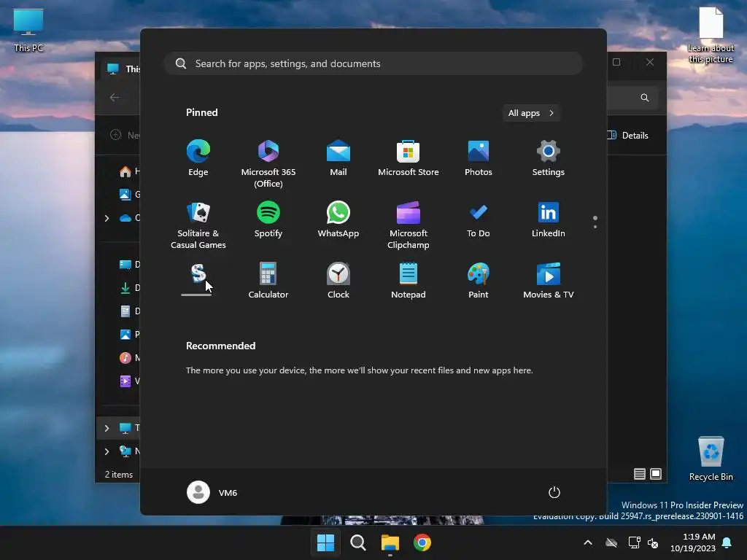Select Music in Explorer navigation pane

130,357
